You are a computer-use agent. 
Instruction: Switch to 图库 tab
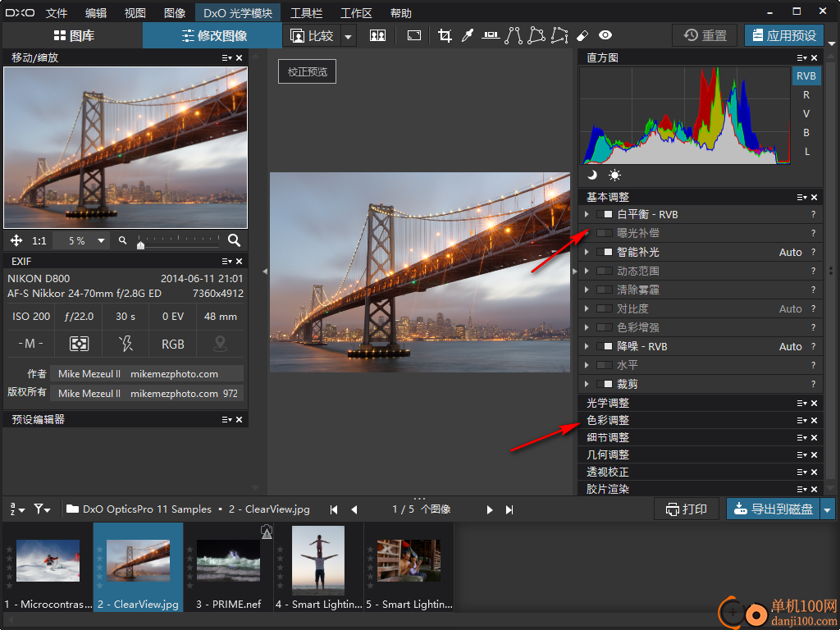pos(74,36)
